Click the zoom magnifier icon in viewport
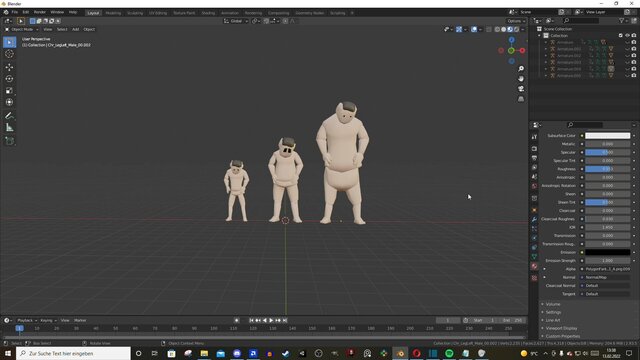 click(x=521, y=69)
